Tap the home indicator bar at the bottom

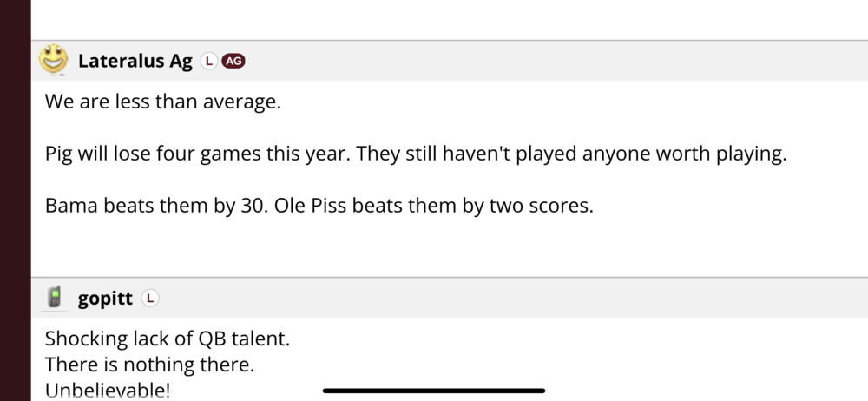434,391
